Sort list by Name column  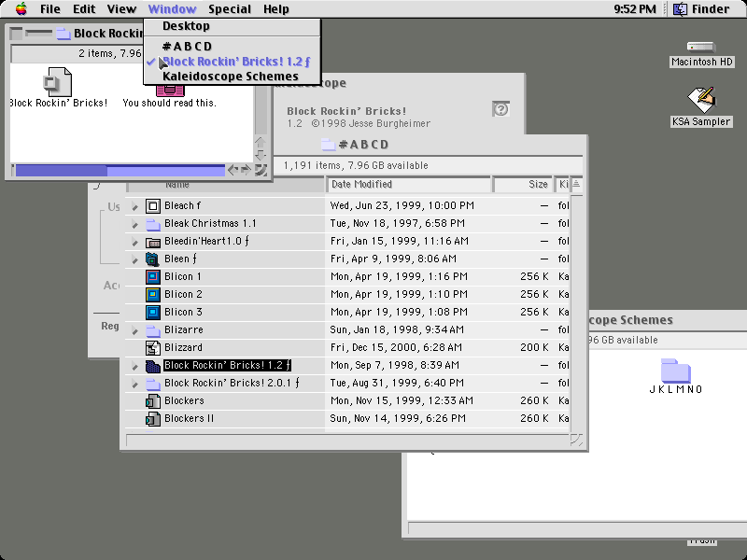point(225,184)
